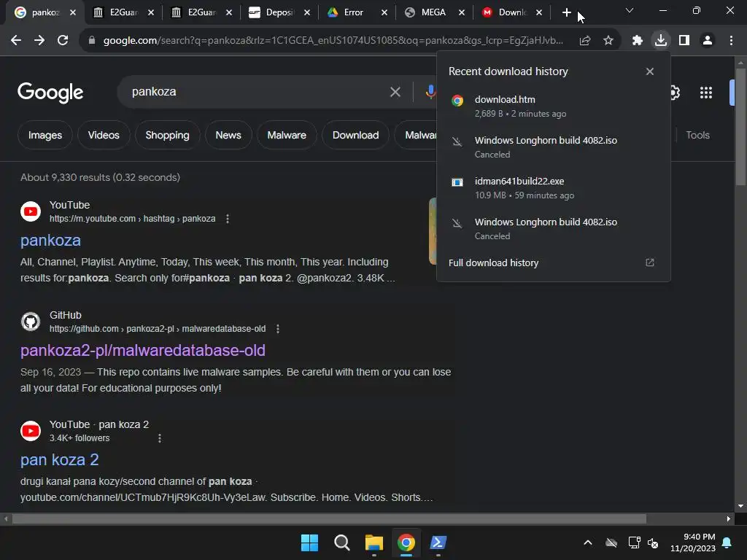
Task: Apply the Malware search chip
Action: (x=287, y=135)
